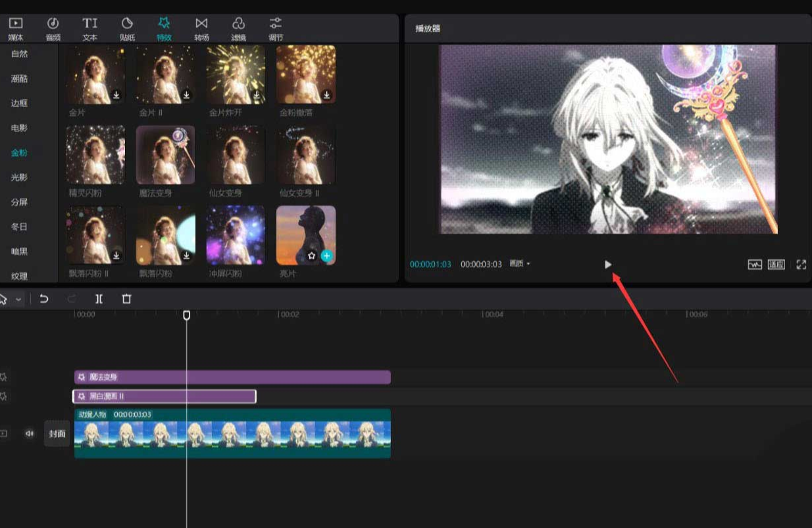Choose the 自然 effect category
This screenshot has height=528, width=812.
click(x=20, y=54)
